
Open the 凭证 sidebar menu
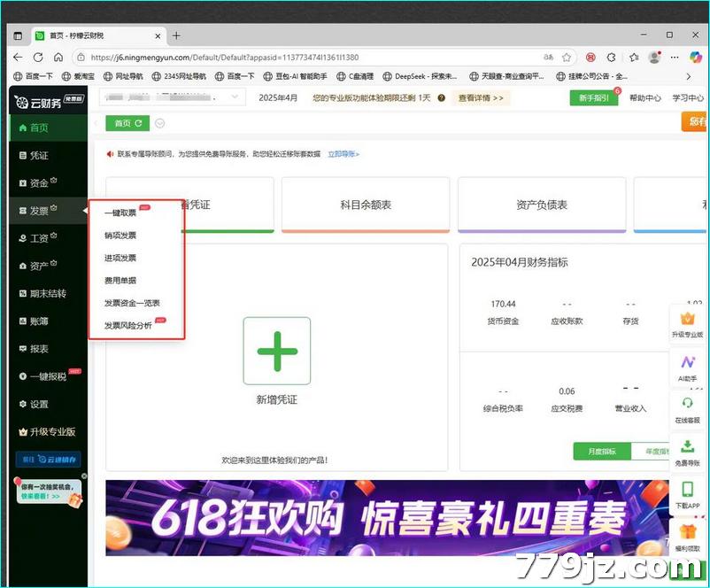(x=48, y=155)
